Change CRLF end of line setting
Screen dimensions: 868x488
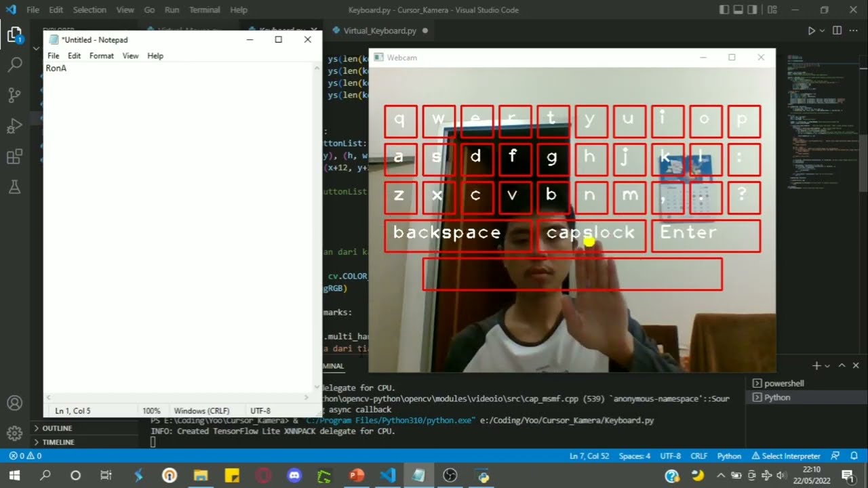pos(699,456)
